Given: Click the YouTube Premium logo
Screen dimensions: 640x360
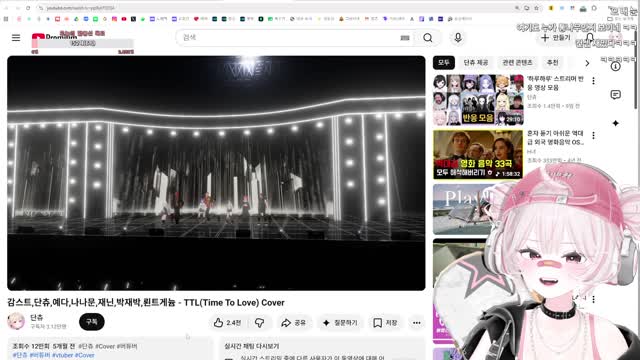Looking at the screenshot, I should click(54, 38).
